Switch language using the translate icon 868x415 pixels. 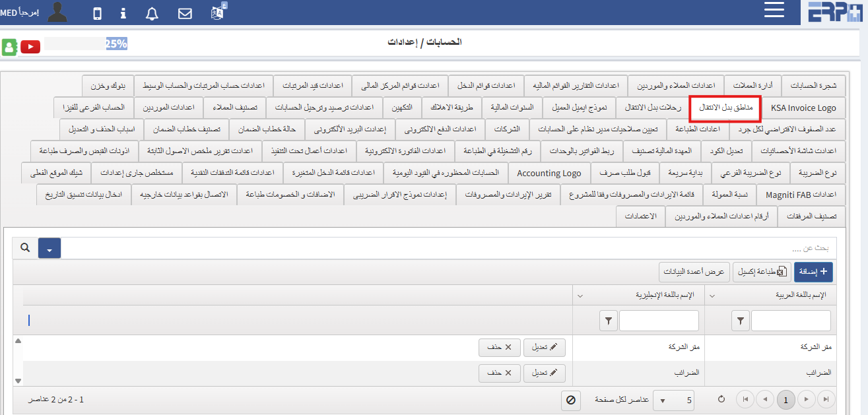point(218,12)
